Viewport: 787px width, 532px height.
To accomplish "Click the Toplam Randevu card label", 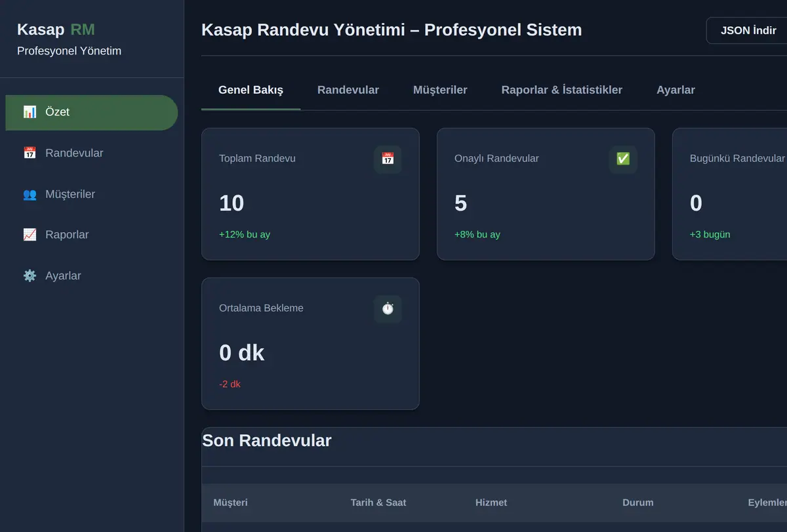I will [257, 158].
